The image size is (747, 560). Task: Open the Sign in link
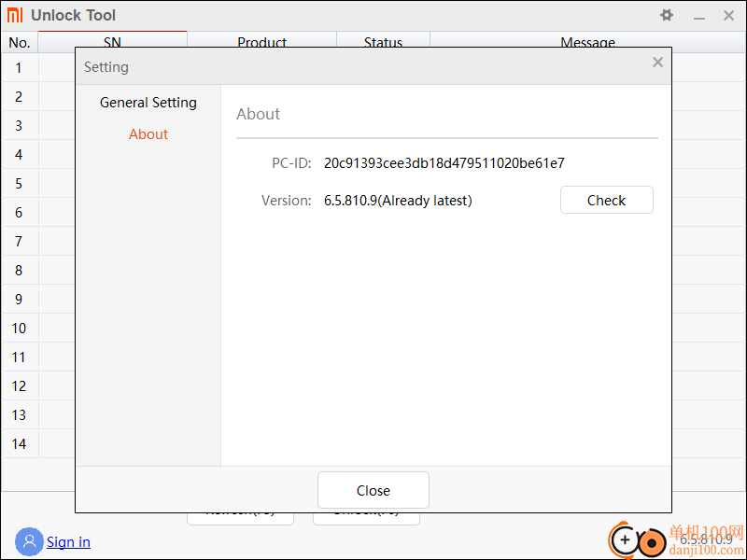(x=68, y=542)
